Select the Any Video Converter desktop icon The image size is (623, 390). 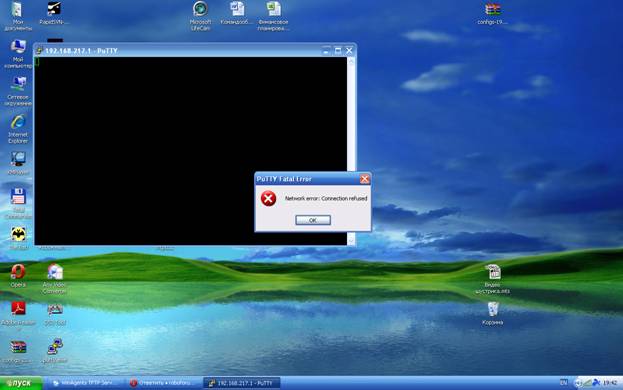(x=54, y=279)
